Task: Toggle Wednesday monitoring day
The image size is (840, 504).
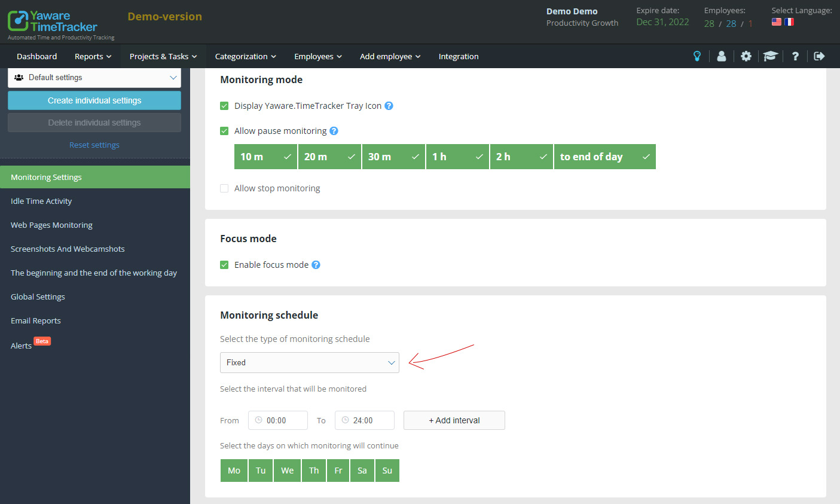Action: [288, 471]
